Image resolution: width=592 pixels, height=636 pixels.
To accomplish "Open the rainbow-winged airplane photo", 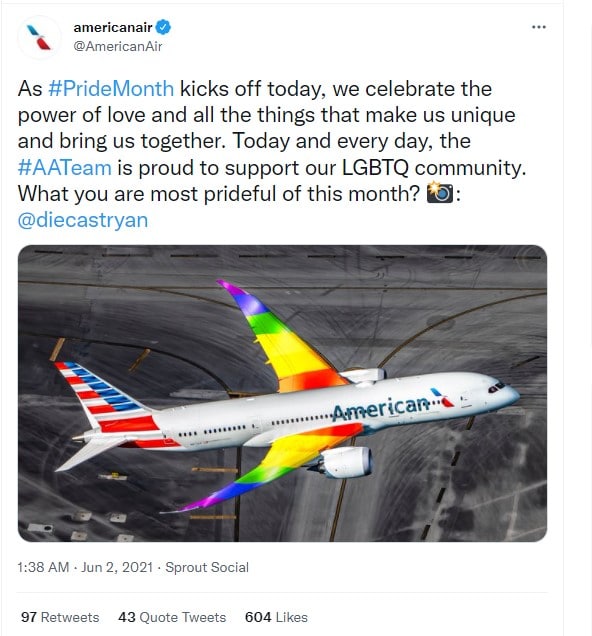I will pyautogui.click(x=282, y=393).
